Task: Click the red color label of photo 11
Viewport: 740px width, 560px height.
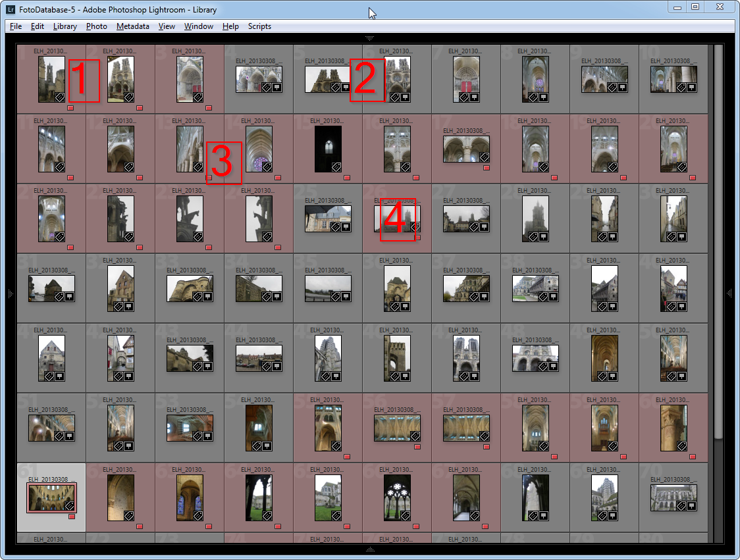Action: tap(71, 178)
